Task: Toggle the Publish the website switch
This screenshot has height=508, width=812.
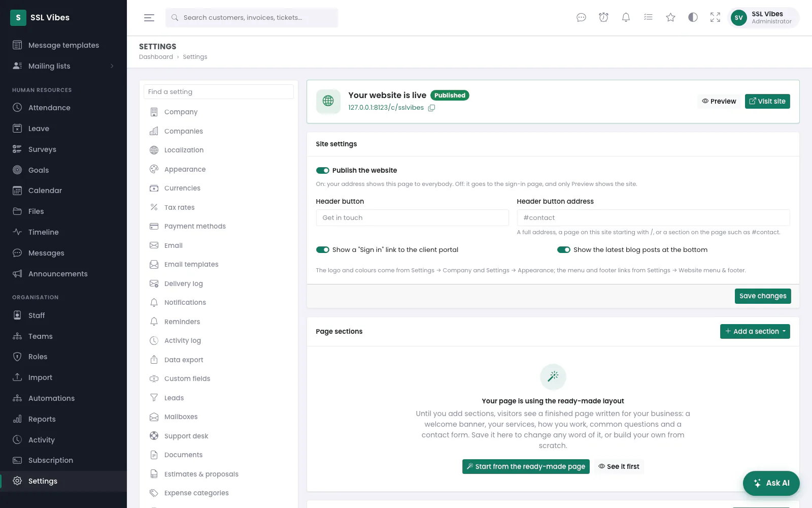Action: [x=323, y=171]
